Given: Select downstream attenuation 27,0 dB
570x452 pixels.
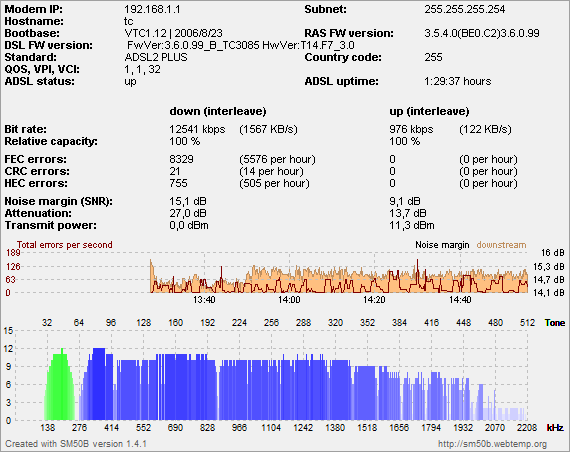Looking at the screenshot, I should pos(188,213).
